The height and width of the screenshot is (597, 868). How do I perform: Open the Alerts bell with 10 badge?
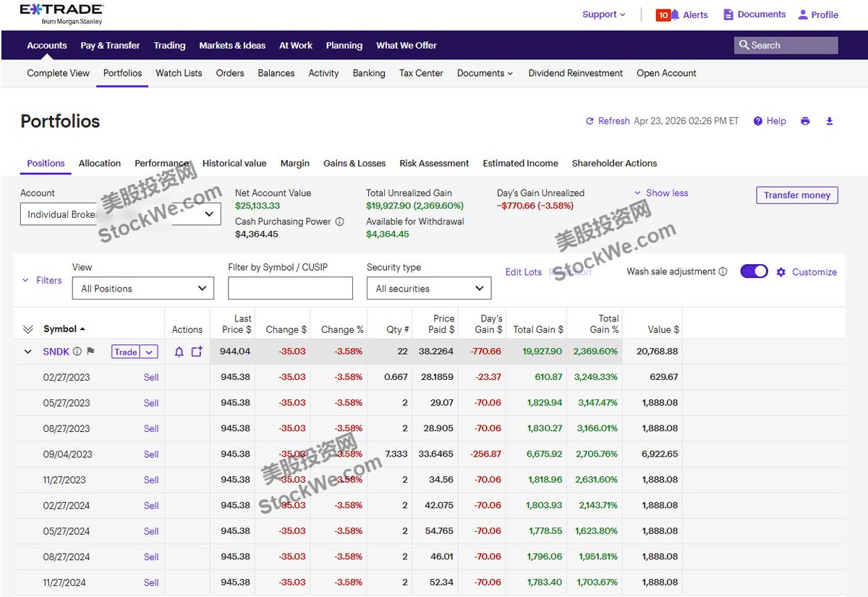(682, 14)
